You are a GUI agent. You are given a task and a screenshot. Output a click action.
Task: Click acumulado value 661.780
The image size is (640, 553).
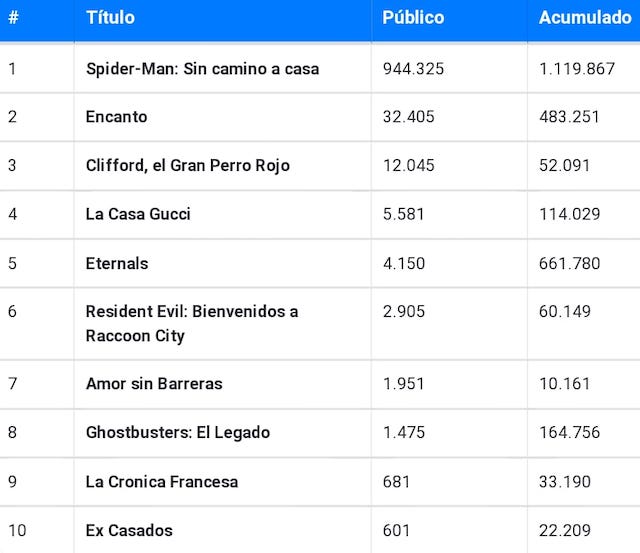point(569,263)
